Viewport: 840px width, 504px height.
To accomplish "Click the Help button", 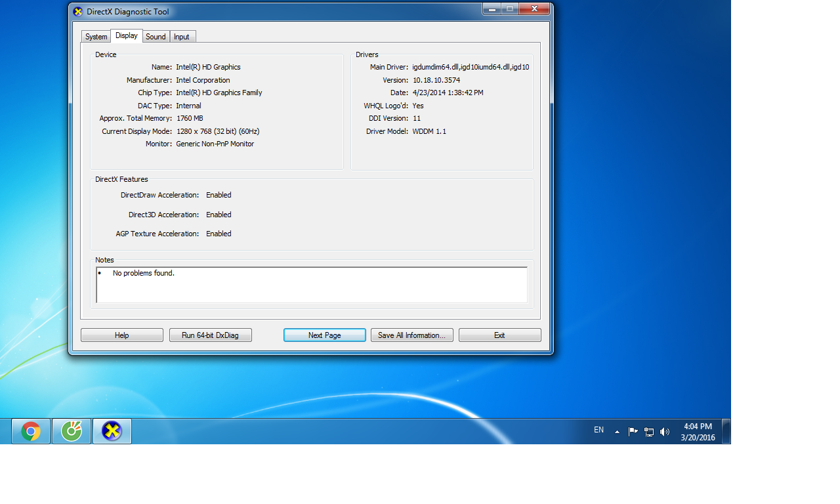I will click(x=122, y=335).
